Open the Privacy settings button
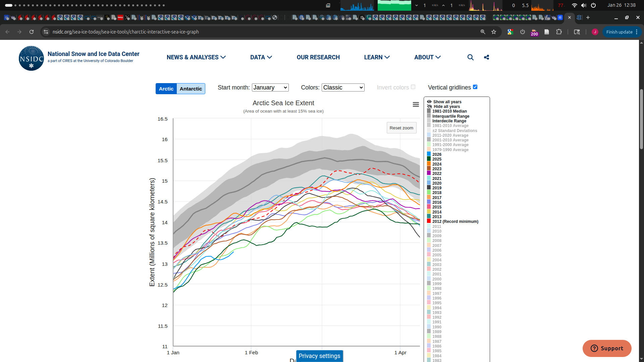Viewport: 644px width, 362px height. pyautogui.click(x=319, y=356)
